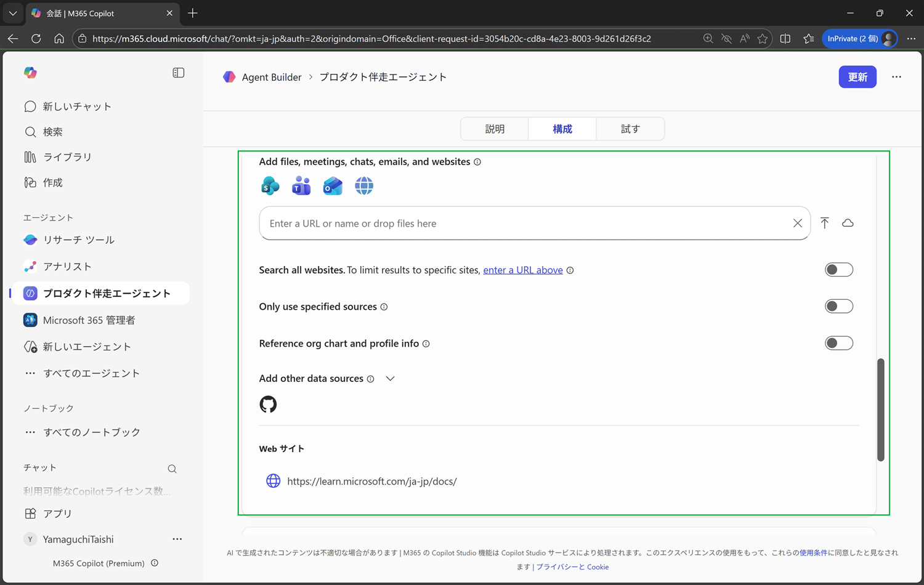
Task: Open browser settings and more menu
Action: [x=911, y=38]
